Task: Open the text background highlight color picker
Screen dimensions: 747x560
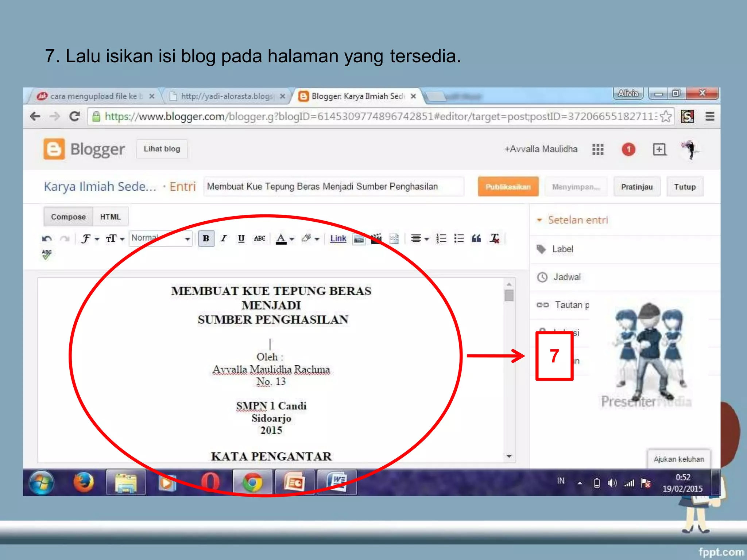Action: 310,239
